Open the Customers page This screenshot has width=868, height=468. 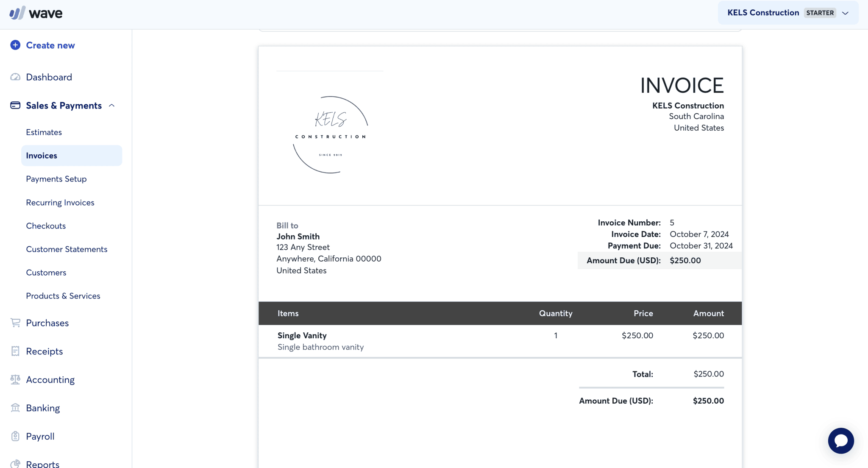click(x=46, y=272)
